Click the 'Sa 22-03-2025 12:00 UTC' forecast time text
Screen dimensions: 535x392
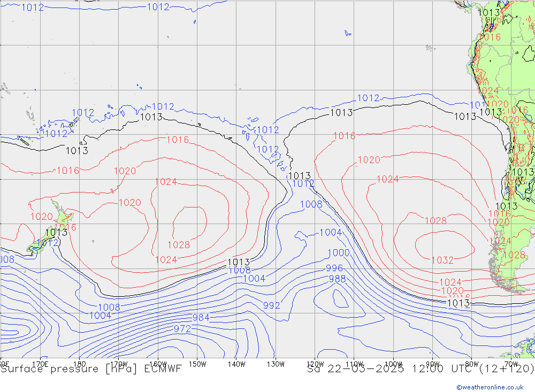coord(391,369)
